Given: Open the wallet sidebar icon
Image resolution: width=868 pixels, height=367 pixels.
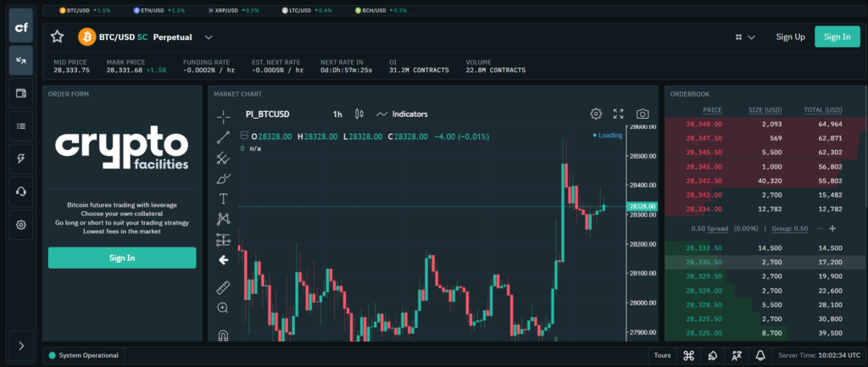Looking at the screenshot, I should pos(21,93).
